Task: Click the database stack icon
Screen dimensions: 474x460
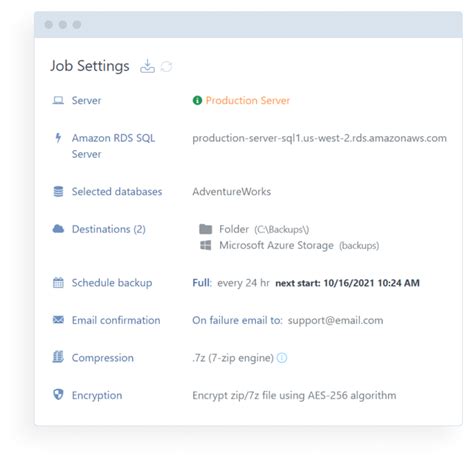Action: (58, 191)
